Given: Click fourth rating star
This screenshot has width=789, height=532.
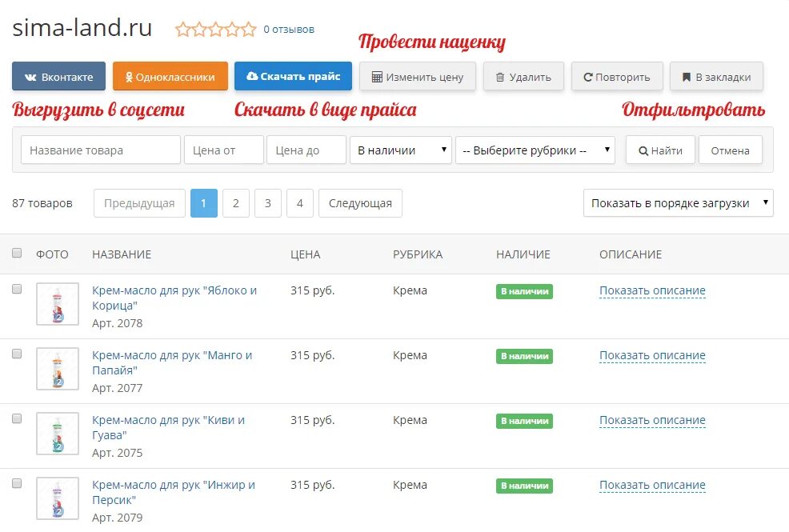Looking at the screenshot, I should (x=232, y=30).
